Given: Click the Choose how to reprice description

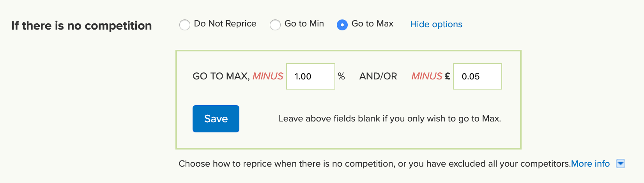Looking at the screenshot, I should pos(374,164).
